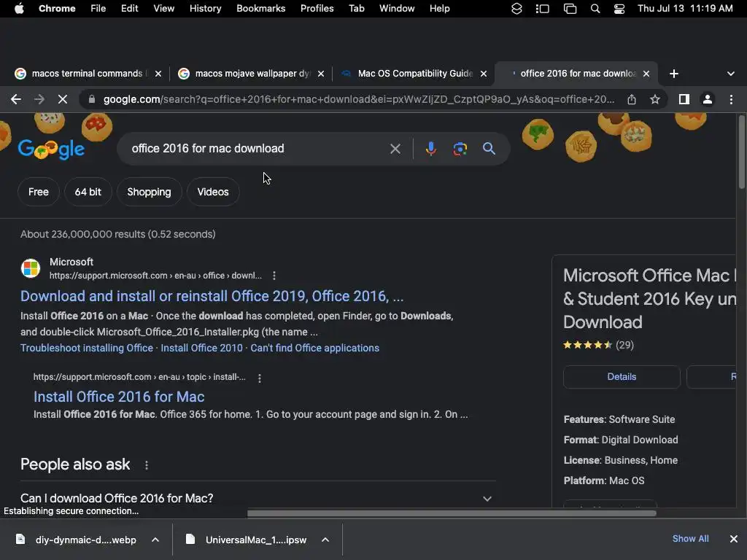Open the UniversalMac_1....ipsw download
The height and width of the screenshot is (560, 747).
(247, 540)
